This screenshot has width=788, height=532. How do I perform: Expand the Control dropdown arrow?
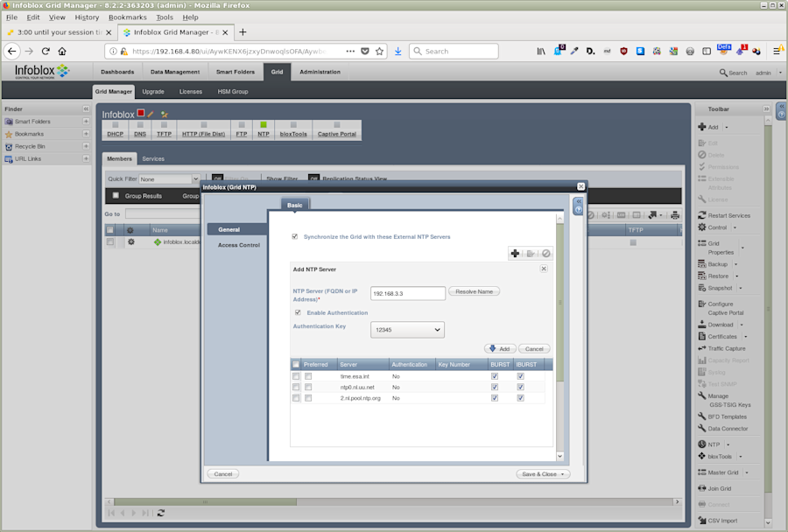point(735,228)
